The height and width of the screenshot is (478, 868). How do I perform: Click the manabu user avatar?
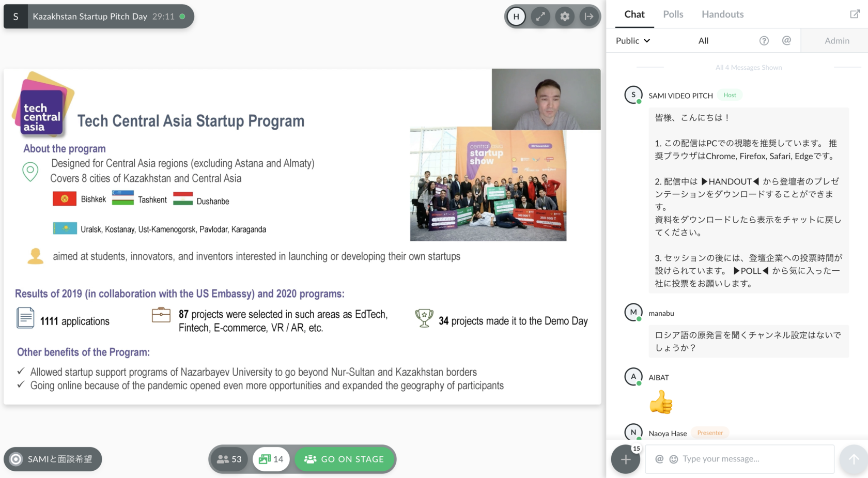coord(633,313)
